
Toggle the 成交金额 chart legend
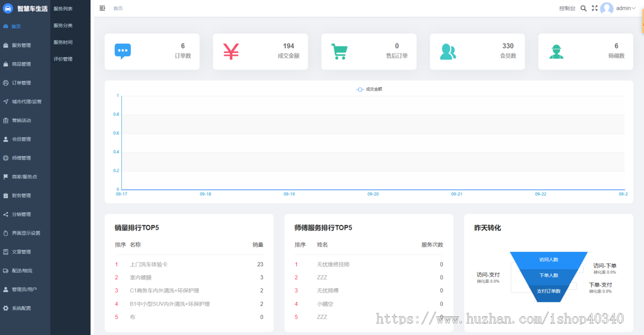point(369,89)
